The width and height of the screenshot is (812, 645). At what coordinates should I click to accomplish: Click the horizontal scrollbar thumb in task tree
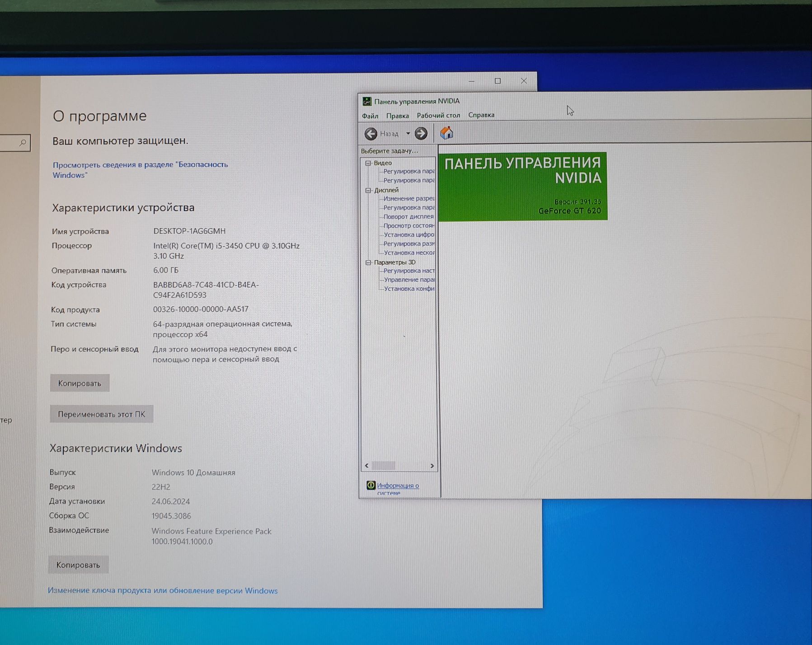(384, 466)
